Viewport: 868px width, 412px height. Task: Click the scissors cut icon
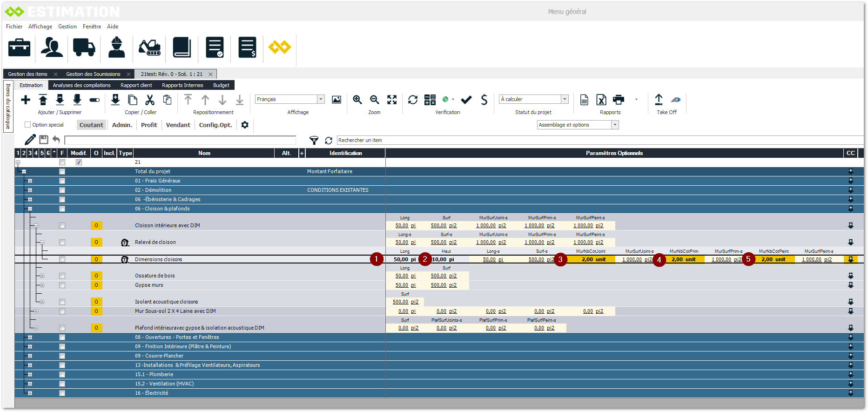tap(150, 100)
